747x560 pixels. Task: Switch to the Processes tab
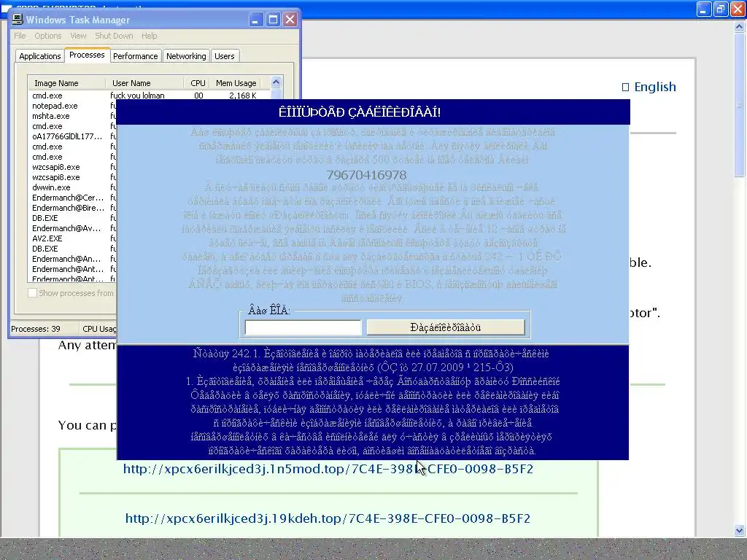tap(87, 55)
